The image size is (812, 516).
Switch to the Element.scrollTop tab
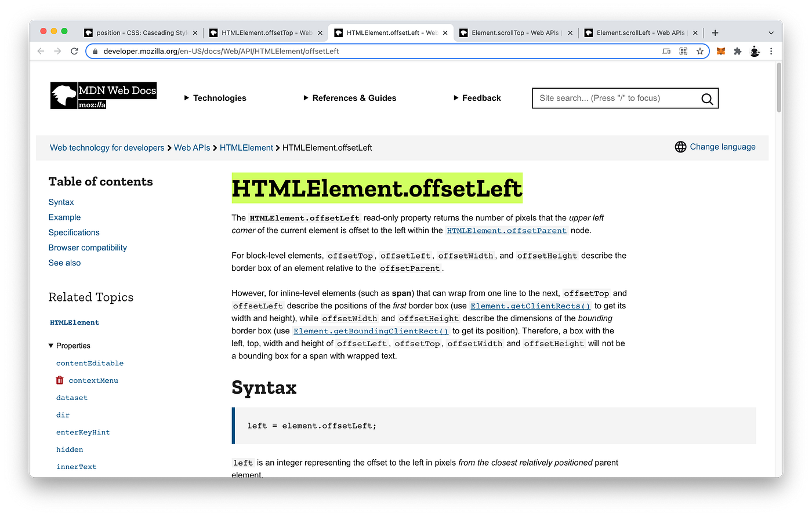click(x=510, y=32)
